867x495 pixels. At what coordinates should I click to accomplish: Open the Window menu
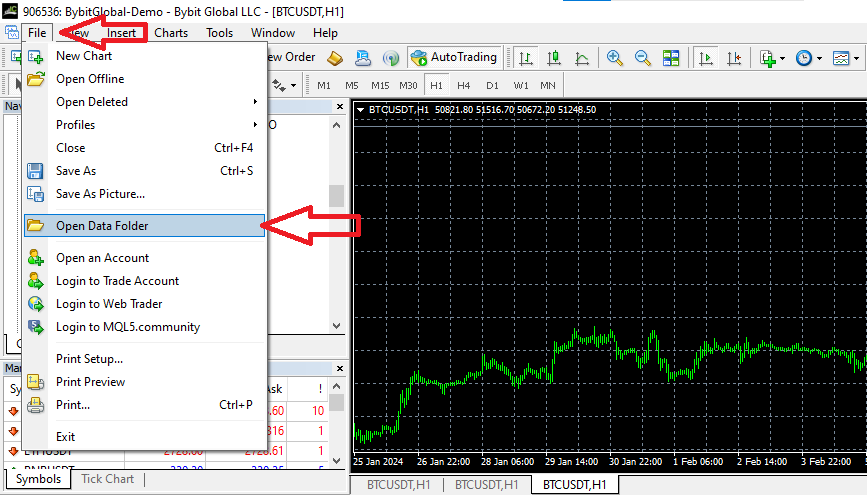[273, 33]
